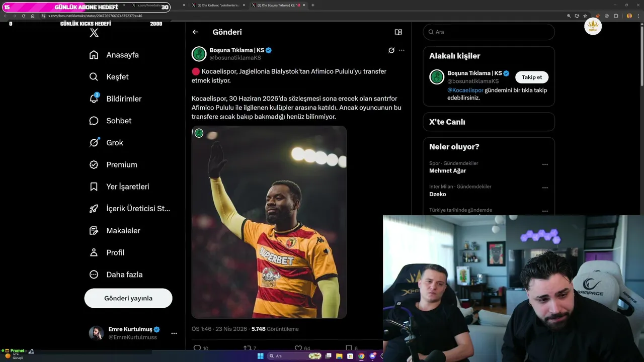
Task: Click the @bosunatiklamaKS handle on the post
Action: (x=235, y=58)
